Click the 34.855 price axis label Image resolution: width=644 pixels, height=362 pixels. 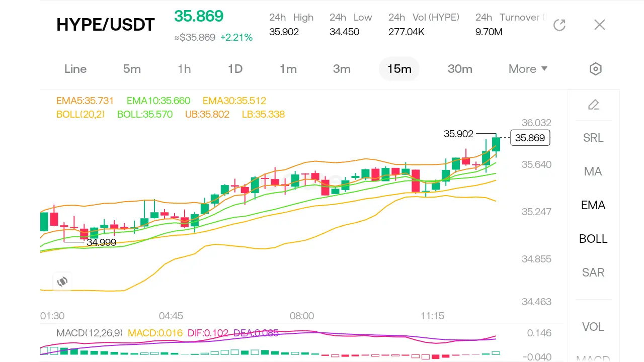tap(536, 259)
